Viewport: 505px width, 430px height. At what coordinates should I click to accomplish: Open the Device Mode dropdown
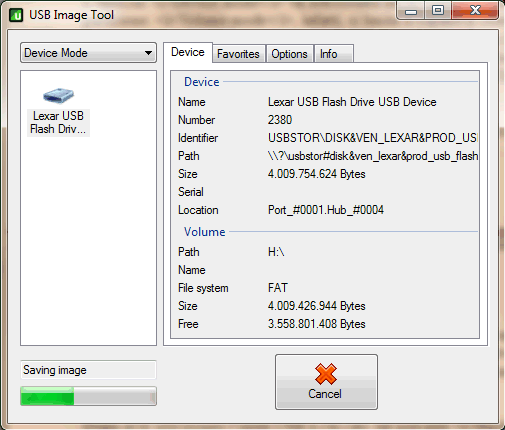coord(88,53)
